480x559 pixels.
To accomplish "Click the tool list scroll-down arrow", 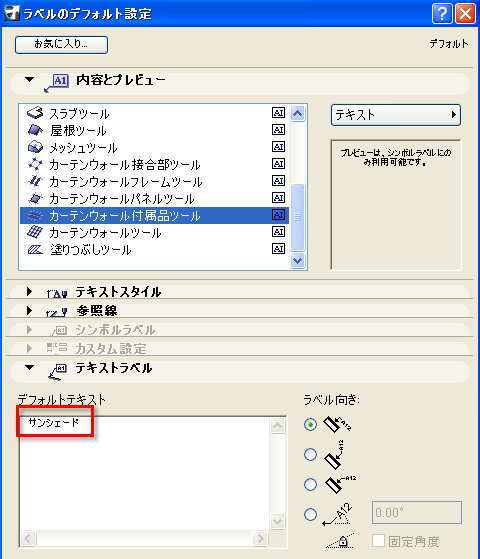I will (x=297, y=260).
